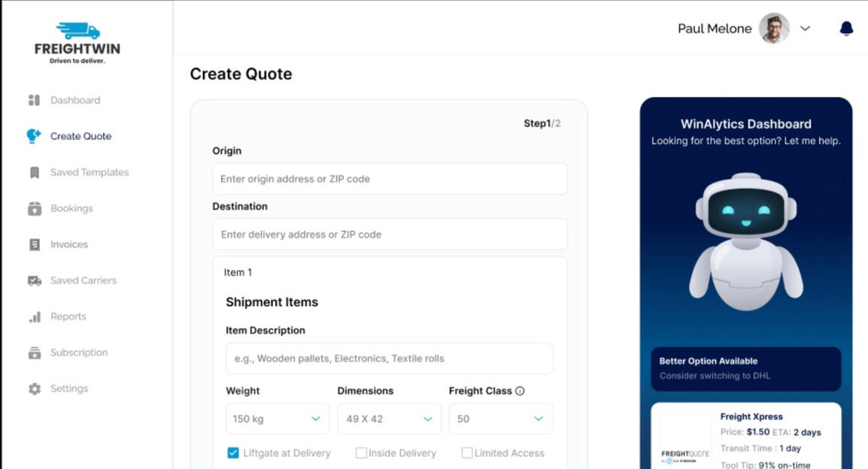Expand the Paul Melone user menu chevron
868x469 pixels.
[x=805, y=29]
